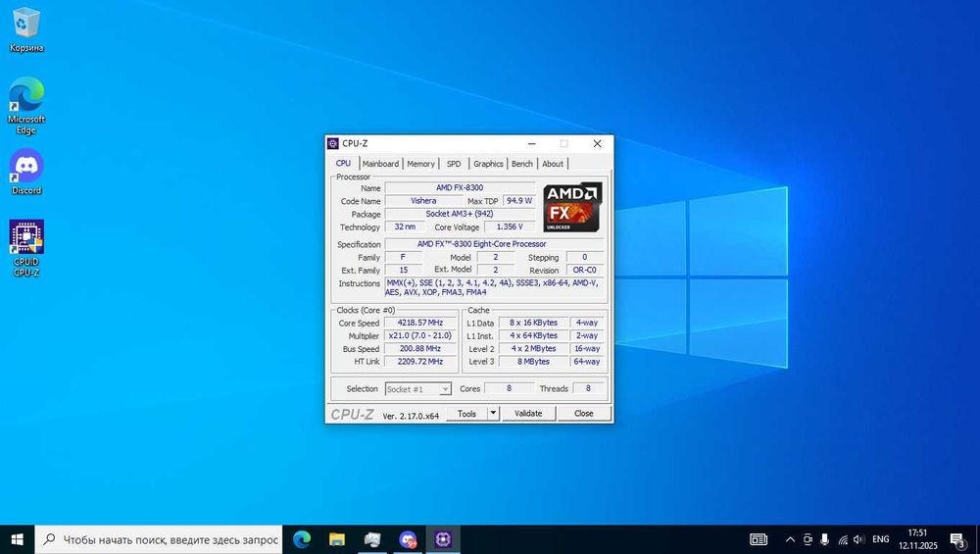Click the 200.88 MHz bus speed value

tap(420, 349)
